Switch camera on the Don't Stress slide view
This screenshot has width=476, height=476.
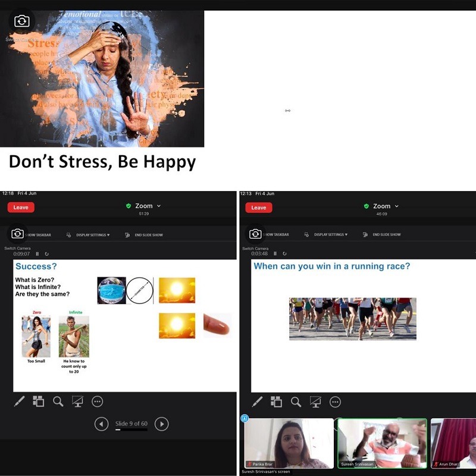pyautogui.click(x=21, y=21)
